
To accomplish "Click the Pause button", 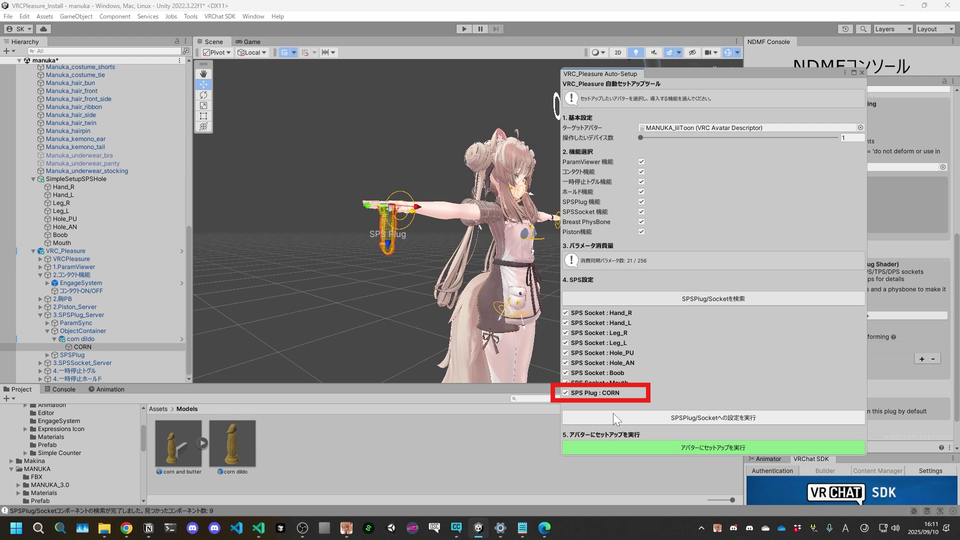I will (480, 29).
